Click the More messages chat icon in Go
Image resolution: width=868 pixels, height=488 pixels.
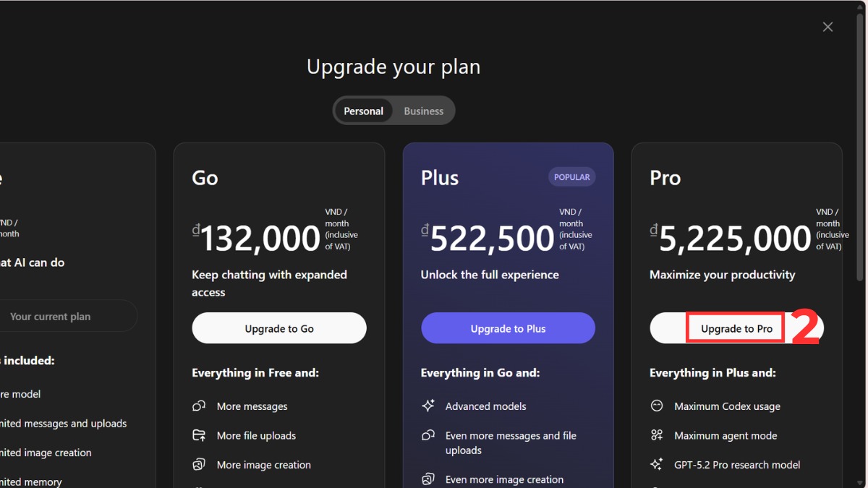(x=199, y=406)
